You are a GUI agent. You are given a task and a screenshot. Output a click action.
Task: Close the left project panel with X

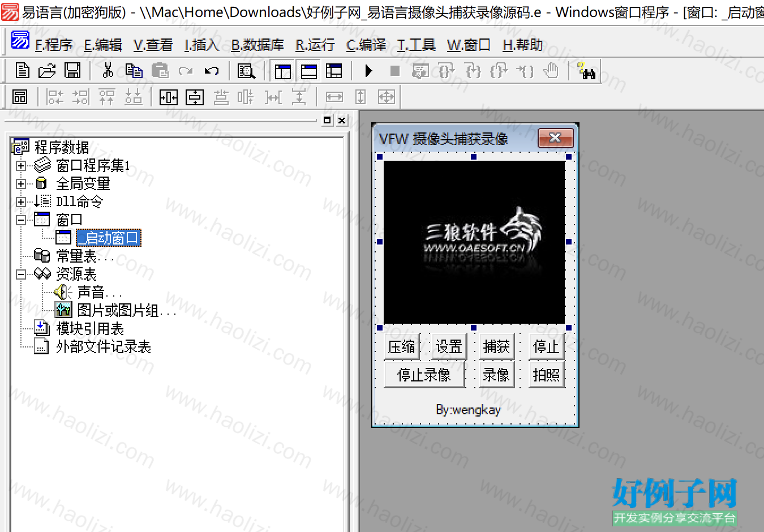coord(342,120)
